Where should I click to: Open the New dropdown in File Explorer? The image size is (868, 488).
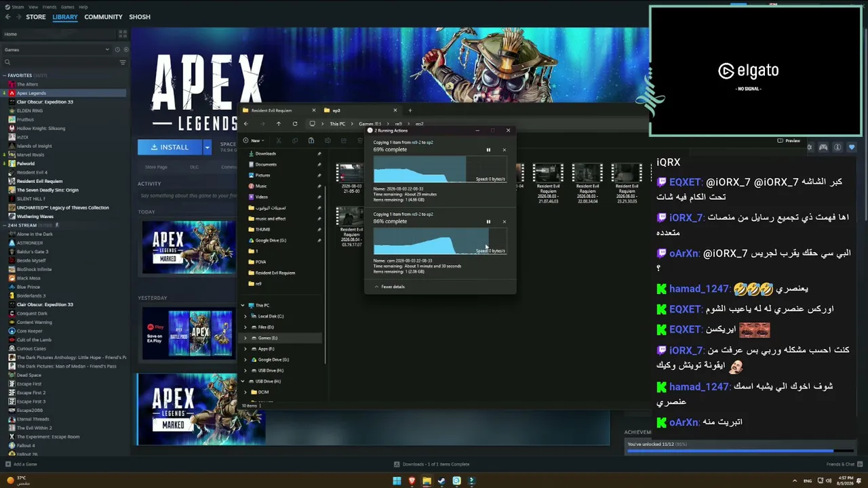pos(254,140)
